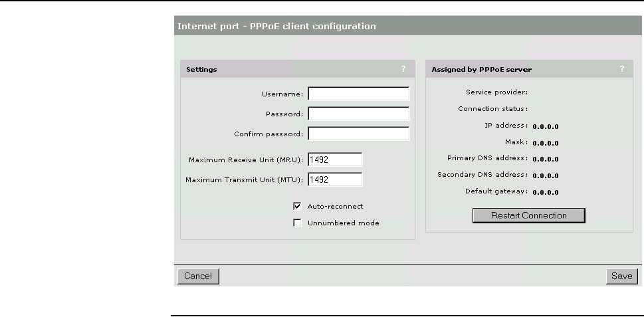Open help for Assigned by PPPoE server
The image size is (644, 317).
622,68
